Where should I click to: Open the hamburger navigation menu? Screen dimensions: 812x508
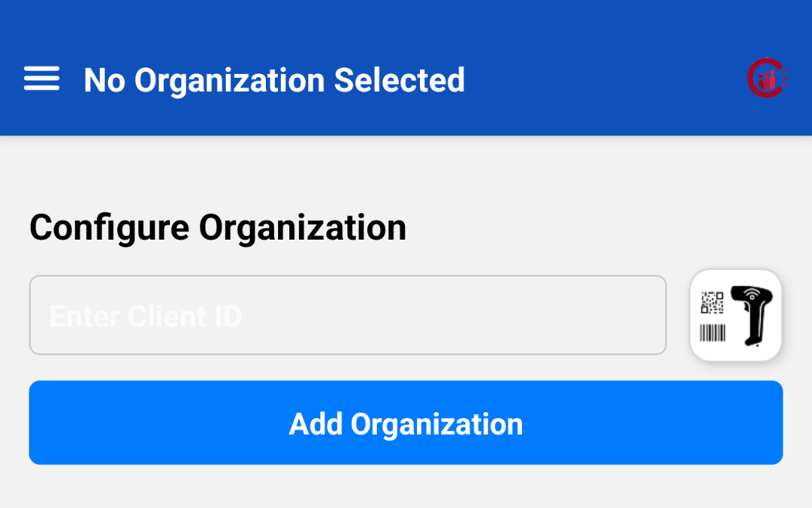42,79
